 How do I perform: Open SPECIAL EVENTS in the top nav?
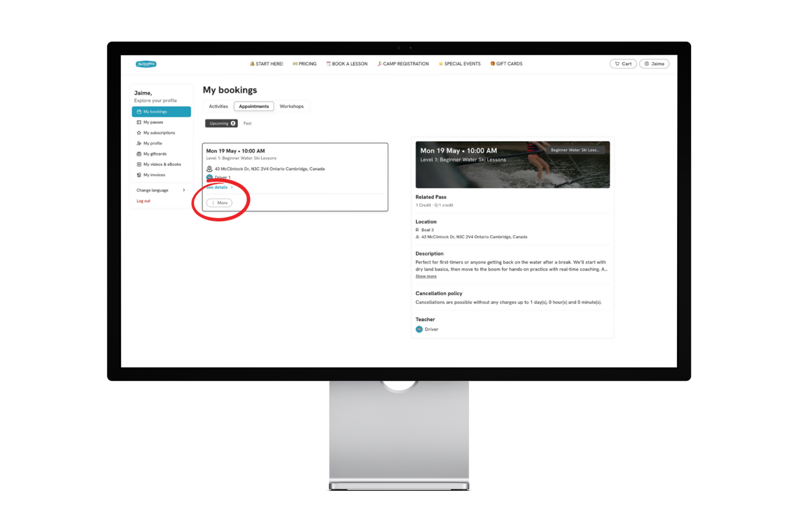click(460, 64)
